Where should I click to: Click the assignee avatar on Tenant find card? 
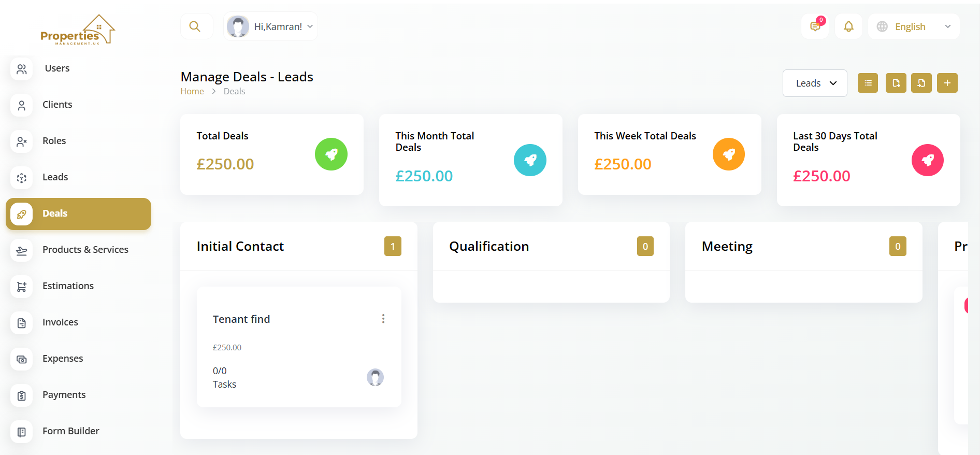pos(375,377)
